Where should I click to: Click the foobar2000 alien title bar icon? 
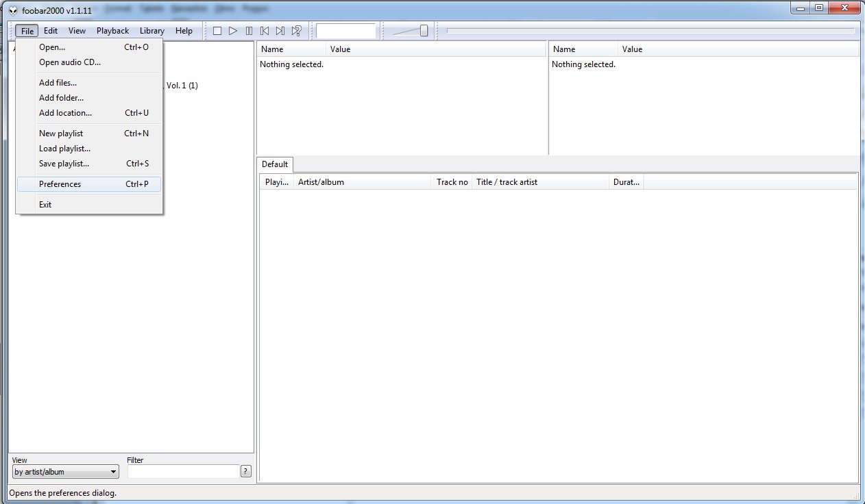click(12, 10)
